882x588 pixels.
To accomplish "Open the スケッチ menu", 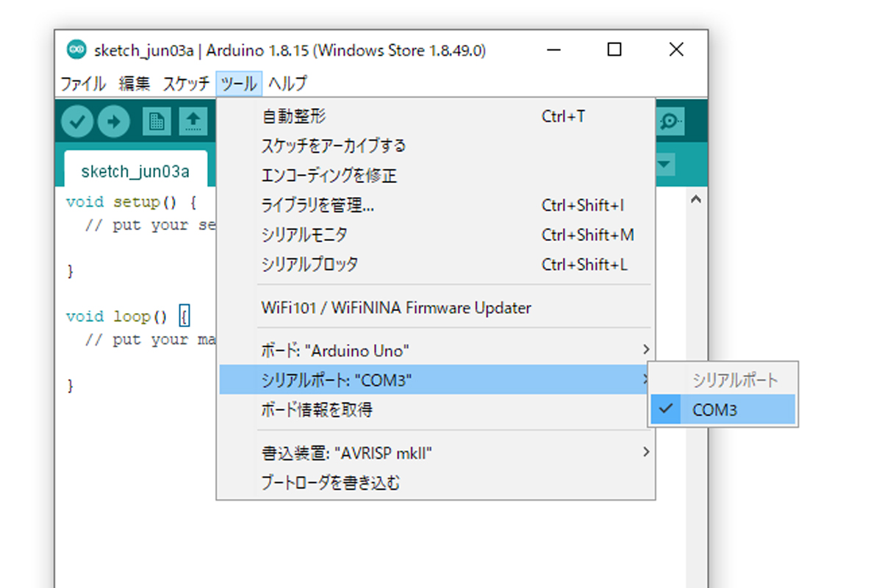I will 185,84.
